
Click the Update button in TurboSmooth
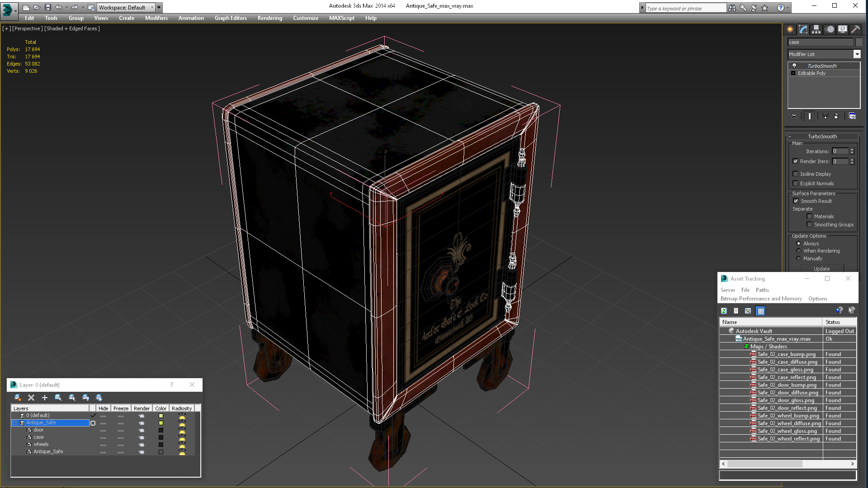821,268
